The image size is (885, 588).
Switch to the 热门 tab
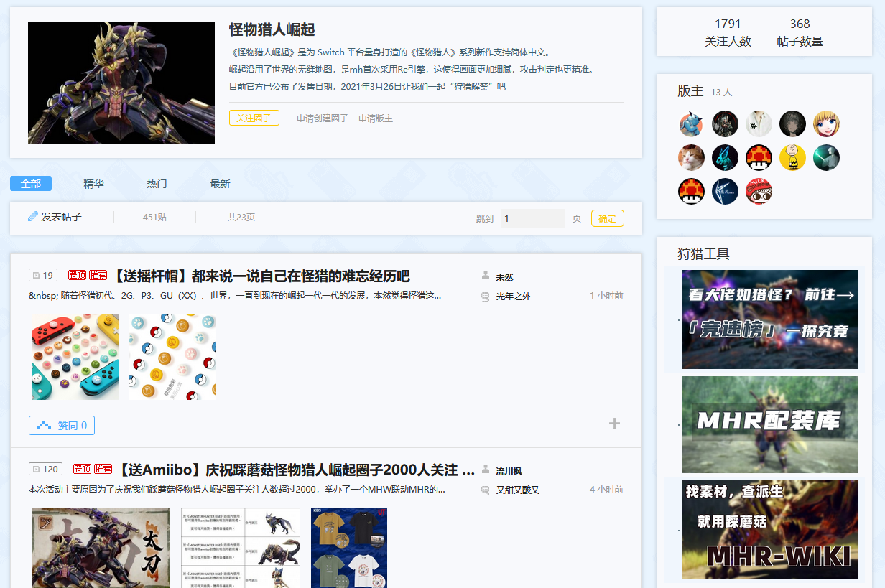point(157,184)
